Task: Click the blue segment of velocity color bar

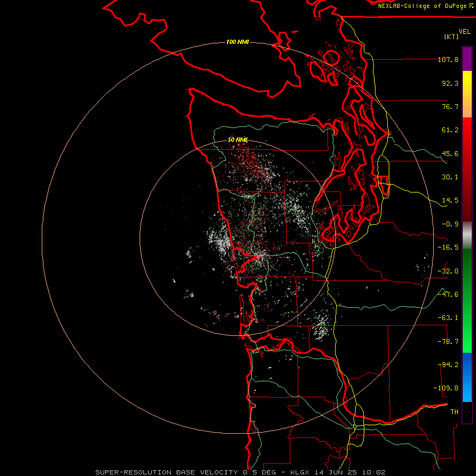Action: pyautogui.click(x=467, y=377)
